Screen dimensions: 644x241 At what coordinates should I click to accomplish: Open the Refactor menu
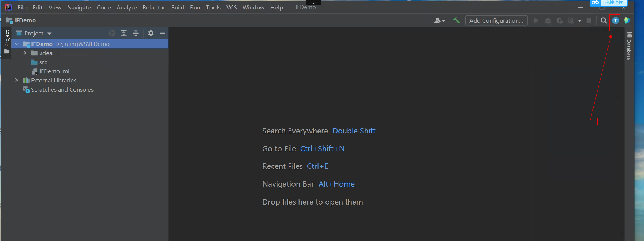(x=153, y=7)
